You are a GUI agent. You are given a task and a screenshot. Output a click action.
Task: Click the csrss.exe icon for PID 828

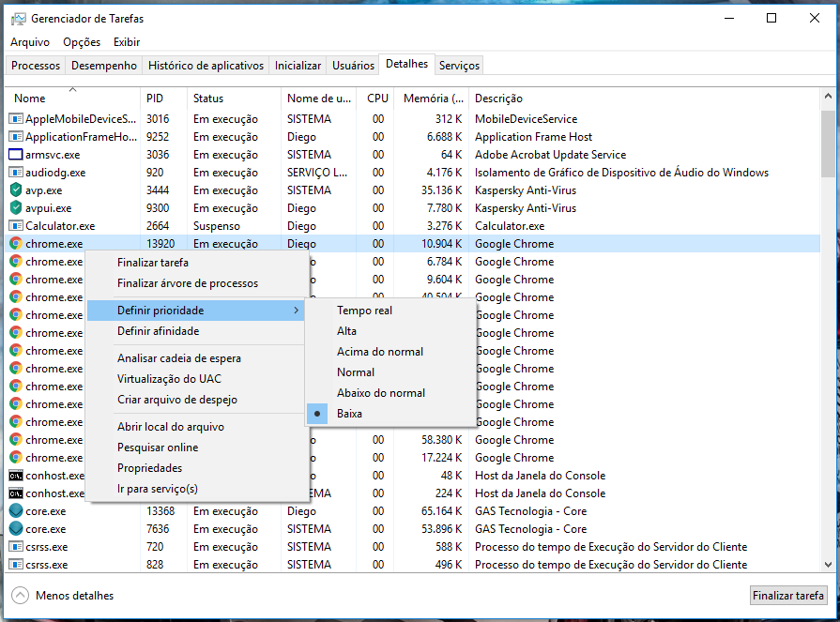[x=16, y=565]
